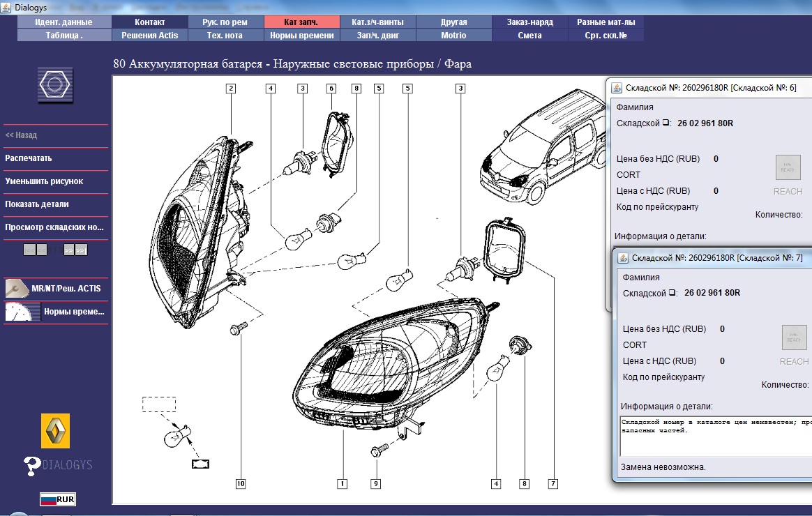The width and height of the screenshot is (812, 516).
Task: Click Java icon of window Складской № 7
Action: (623, 258)
